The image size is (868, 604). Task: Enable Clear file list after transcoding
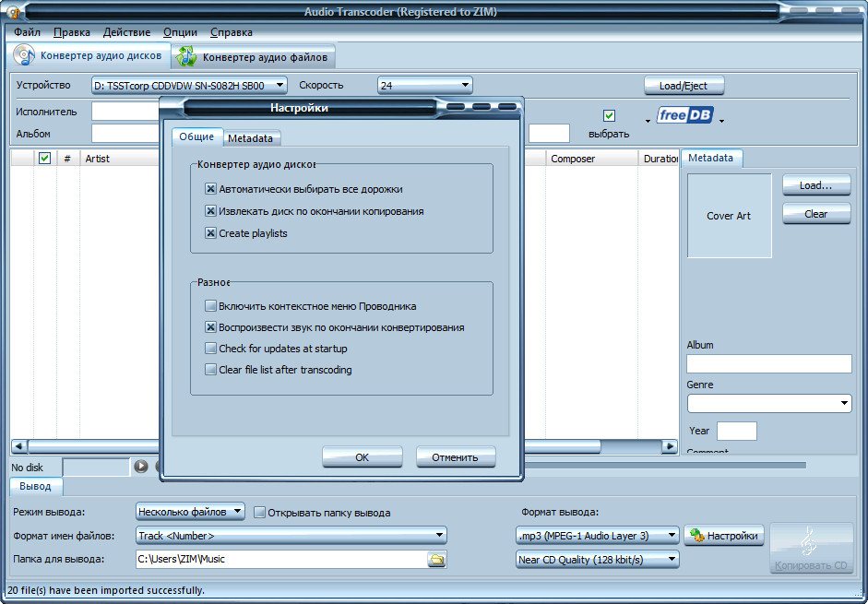[211, 370]
